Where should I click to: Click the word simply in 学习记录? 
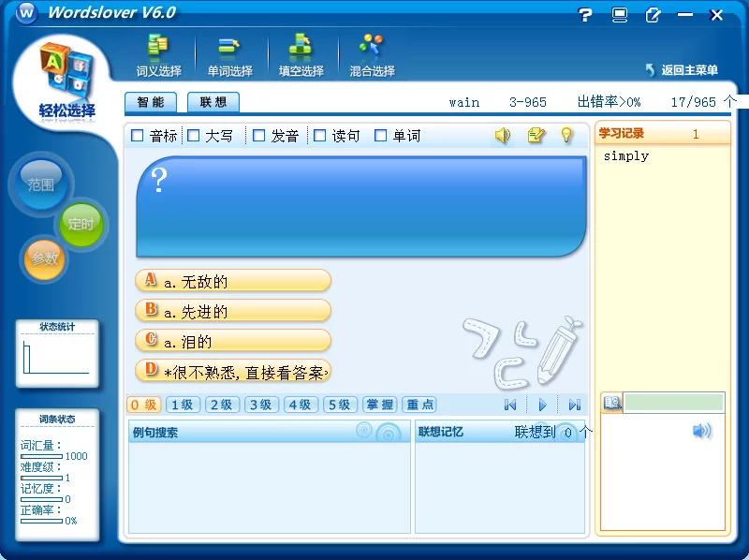(625, 156)
